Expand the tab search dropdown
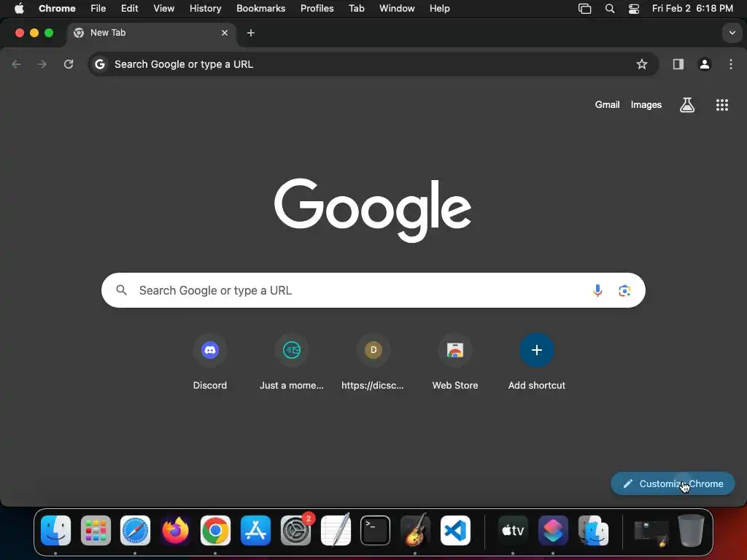 (x=732, y=33)
